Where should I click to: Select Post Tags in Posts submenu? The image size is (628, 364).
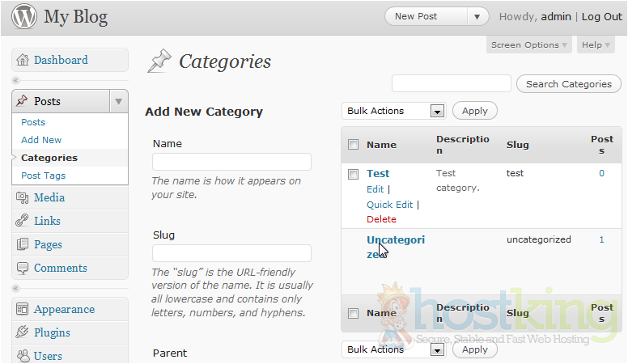(x=44, y=176)
